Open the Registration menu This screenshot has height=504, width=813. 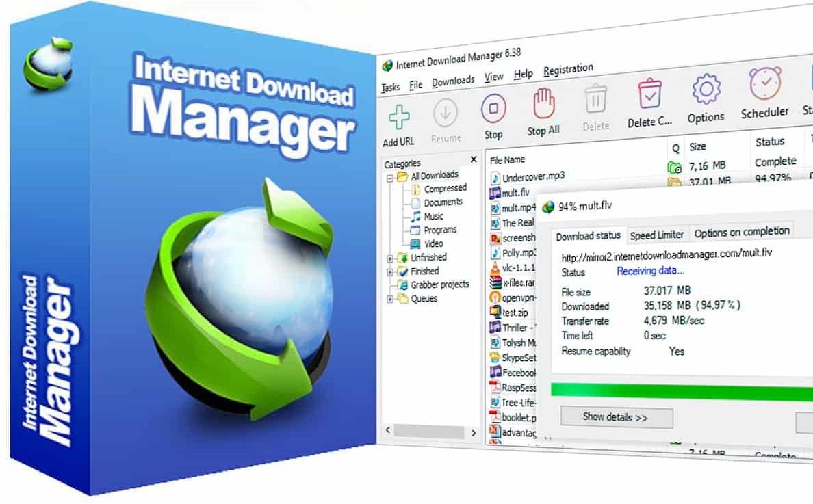568,69
